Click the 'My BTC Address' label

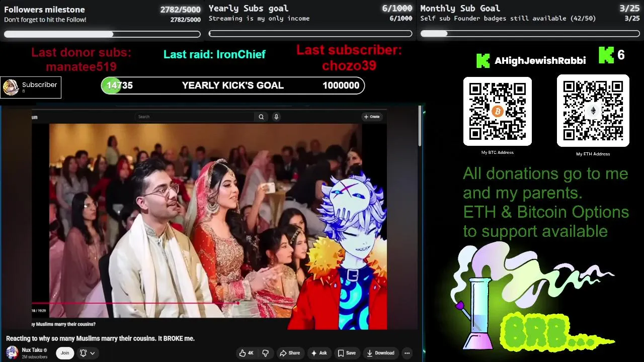[497, 152]
